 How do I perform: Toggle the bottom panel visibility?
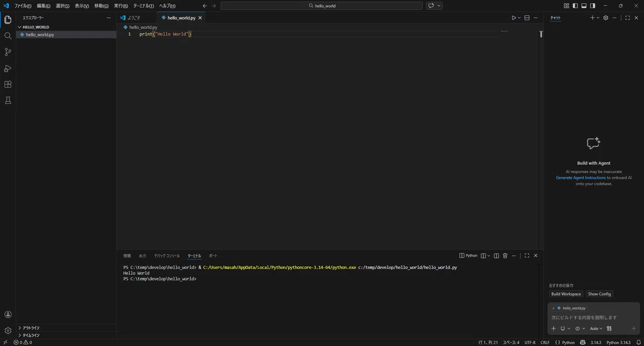point(584,6)
